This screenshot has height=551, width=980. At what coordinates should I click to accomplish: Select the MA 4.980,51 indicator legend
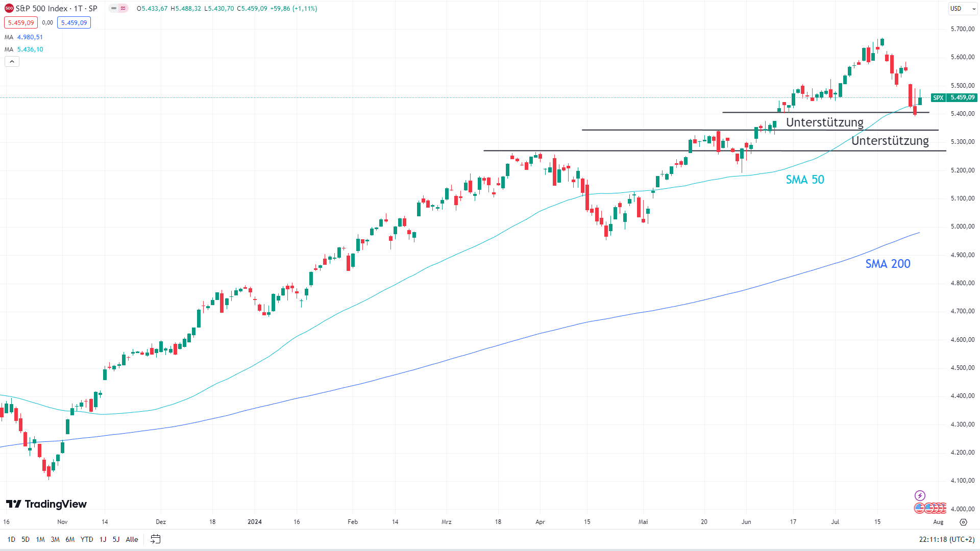click(x=24, y=37)
